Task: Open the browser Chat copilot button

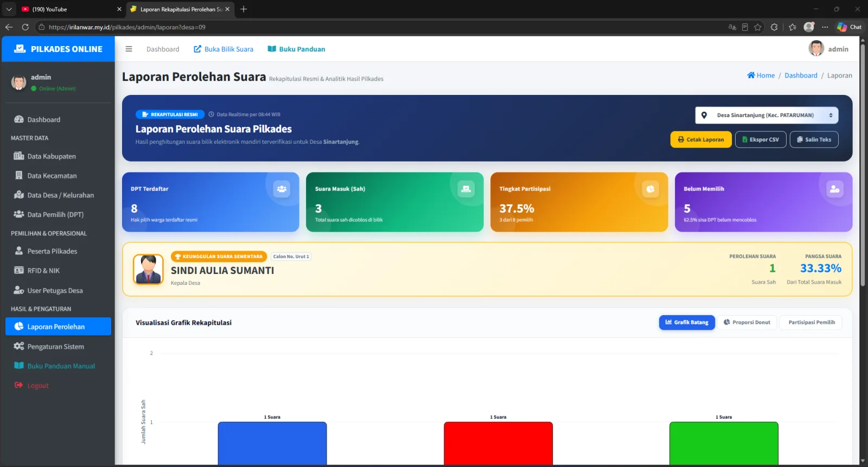Action: [x=849, y=27]
